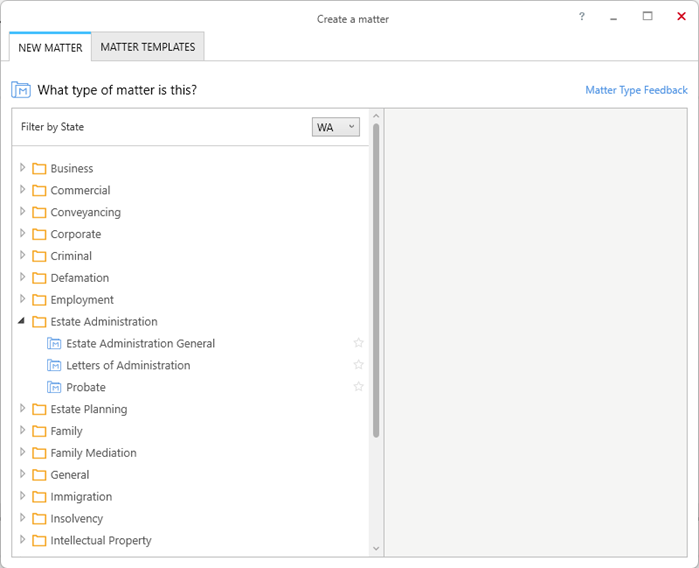Click the Intellectual Property folder icon
Image resolution: width=699 pixels, height=568 pixels.
39,540
